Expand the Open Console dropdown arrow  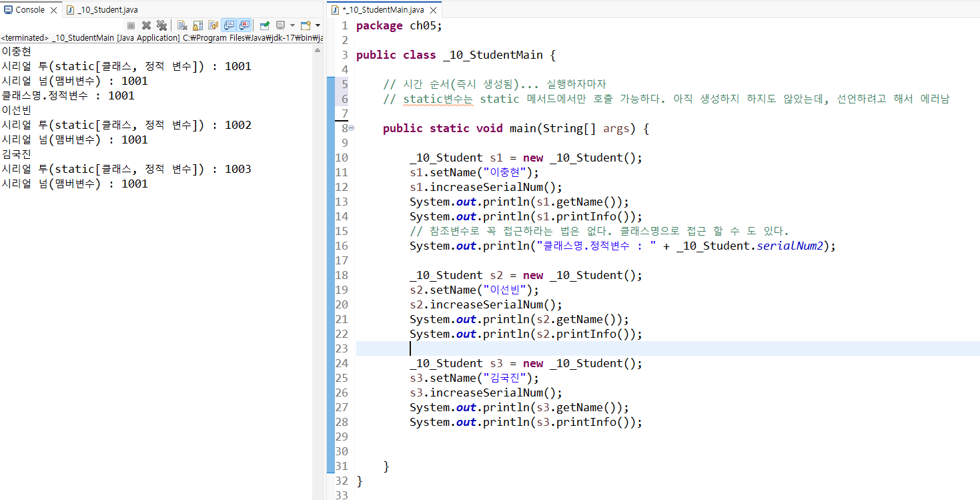pos(318,25)
